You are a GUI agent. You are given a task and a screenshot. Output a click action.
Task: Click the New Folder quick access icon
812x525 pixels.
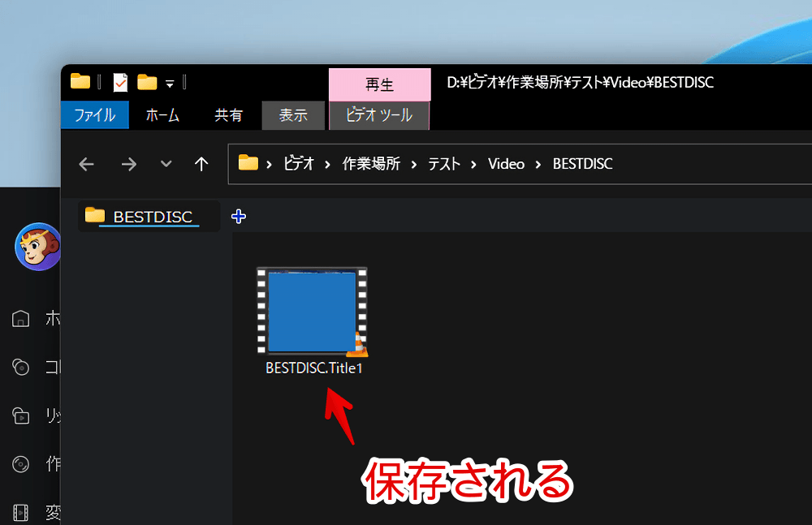pos(147,82)
